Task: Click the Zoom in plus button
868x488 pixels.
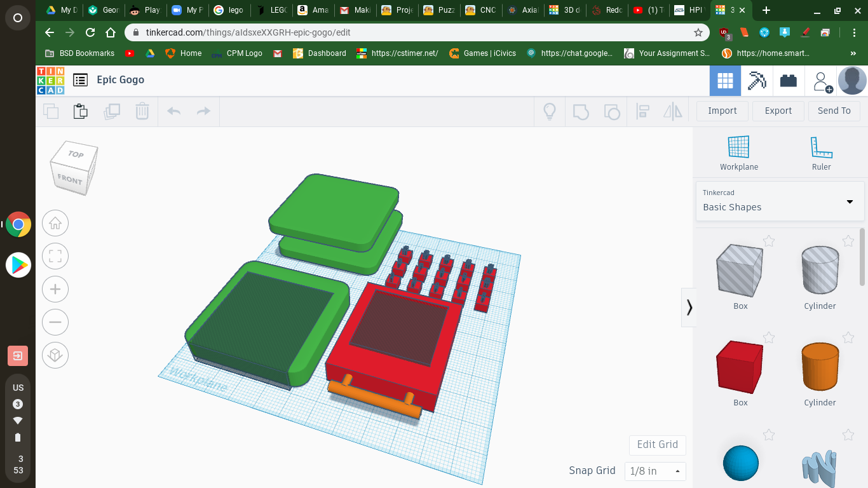Action: 55,289
